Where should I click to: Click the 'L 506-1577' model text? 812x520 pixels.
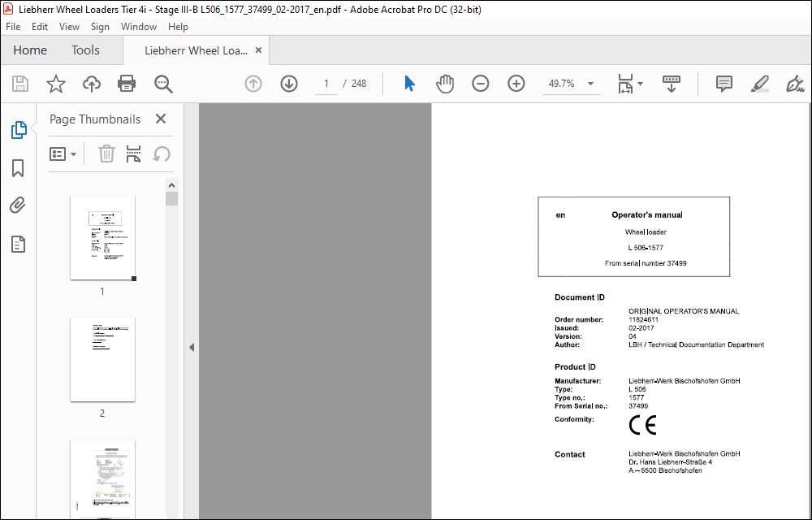(646, 248)
